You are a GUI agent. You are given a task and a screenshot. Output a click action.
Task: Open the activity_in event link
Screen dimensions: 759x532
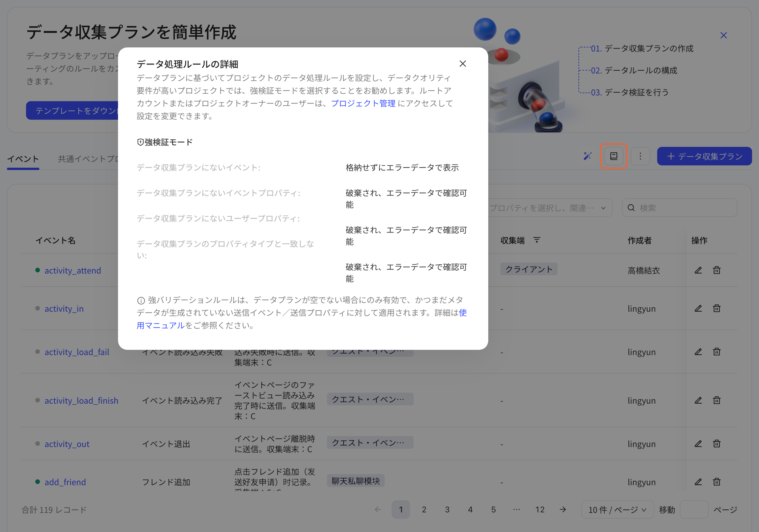pos(64,309)
